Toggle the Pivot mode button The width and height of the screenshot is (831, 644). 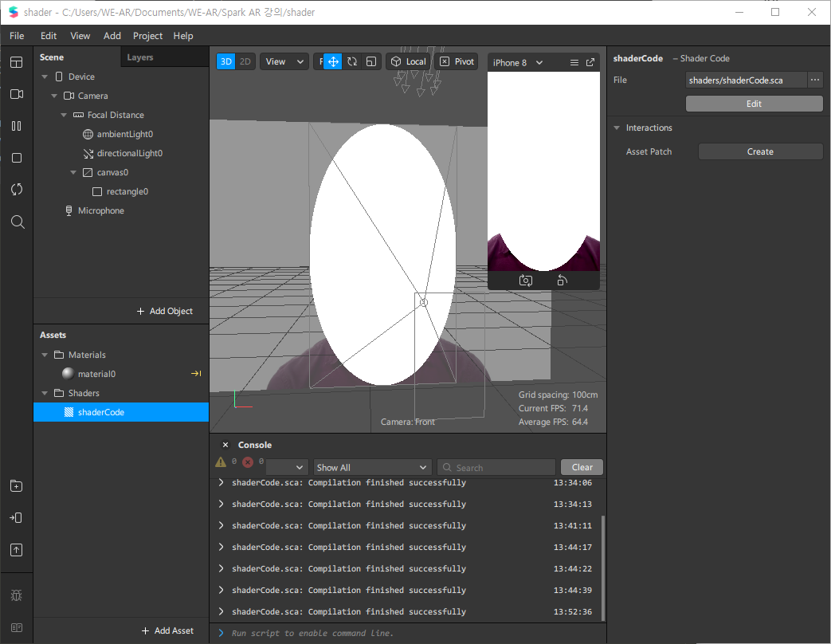click(x=457, y=61)
